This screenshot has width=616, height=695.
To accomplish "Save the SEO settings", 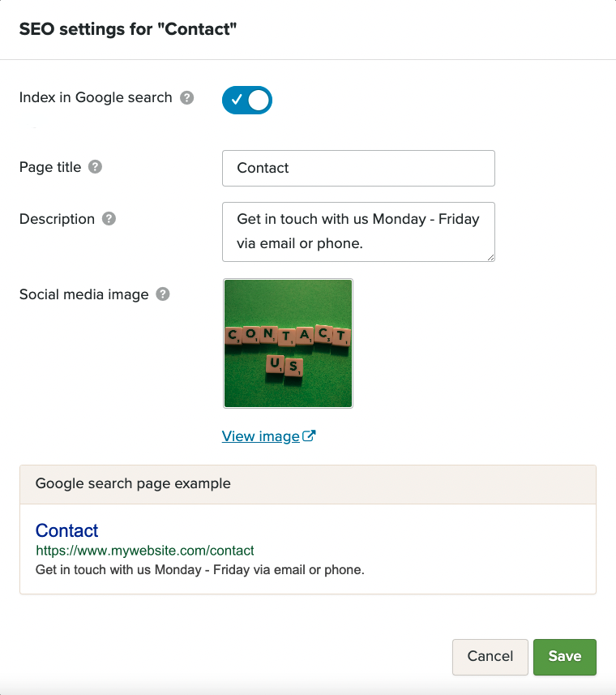I will [x=564, y=656].
